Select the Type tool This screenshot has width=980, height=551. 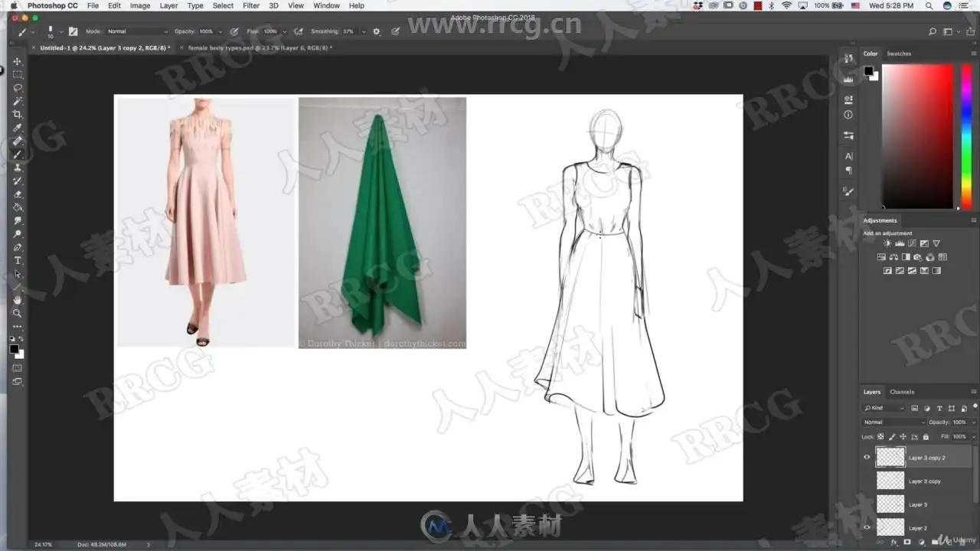(17, 261)
